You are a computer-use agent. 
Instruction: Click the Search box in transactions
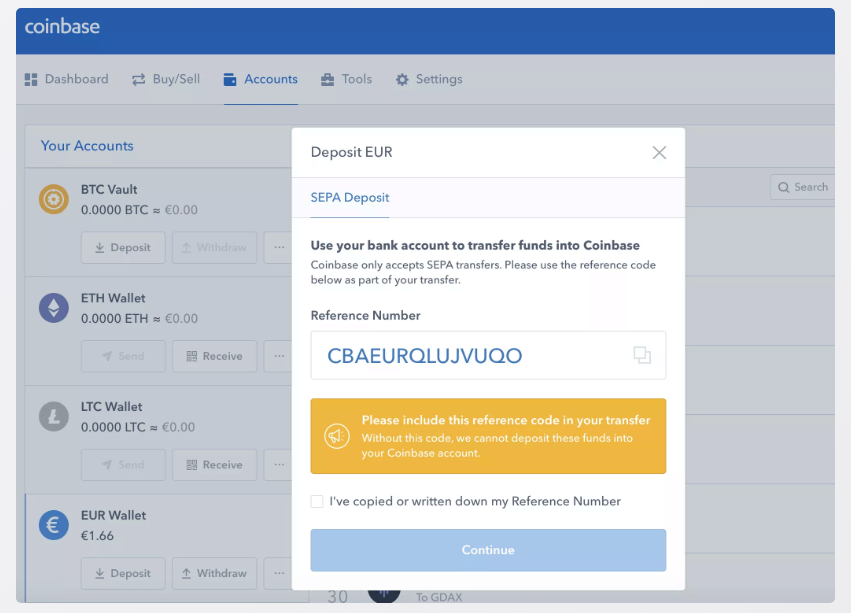[802, 187]
